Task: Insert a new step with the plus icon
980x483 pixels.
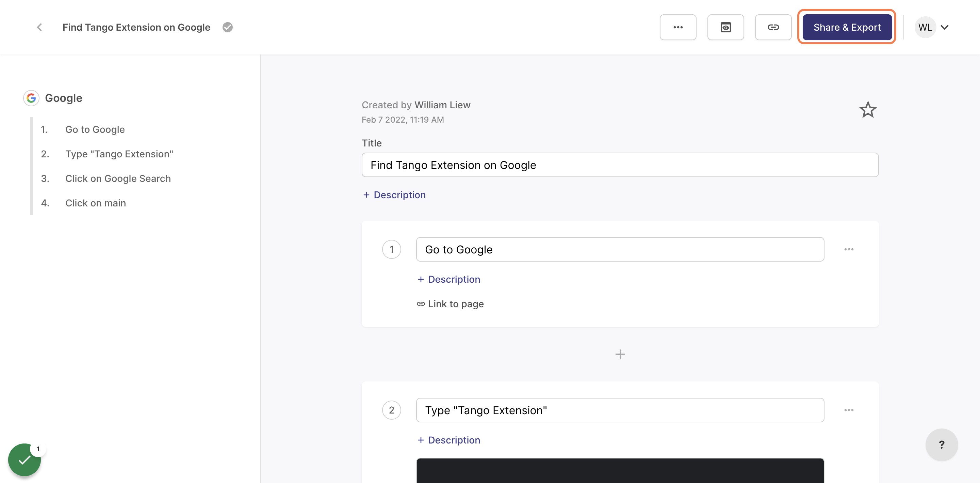Action: click(x=620, y=354)
